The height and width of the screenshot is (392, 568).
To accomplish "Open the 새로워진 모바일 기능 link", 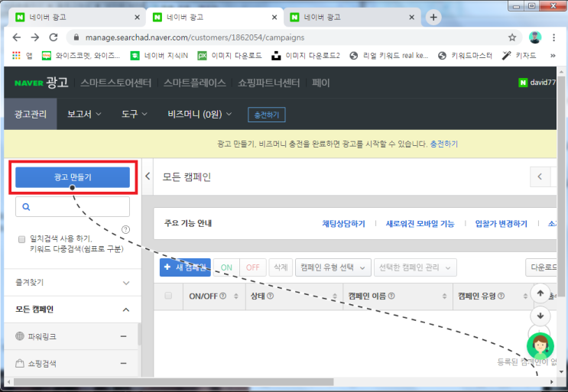I will 420,224.
